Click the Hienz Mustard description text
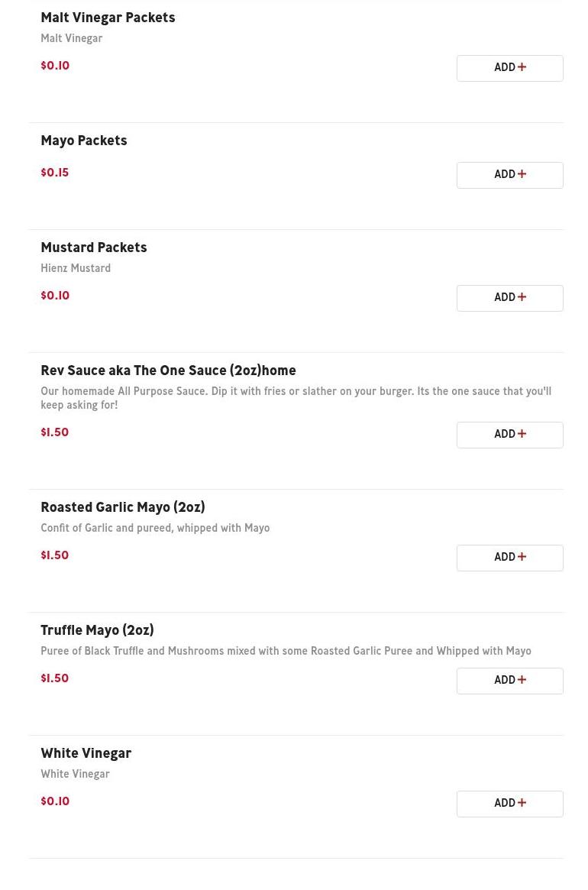Screen dimensions: 588x890 [x=76, y=269]
